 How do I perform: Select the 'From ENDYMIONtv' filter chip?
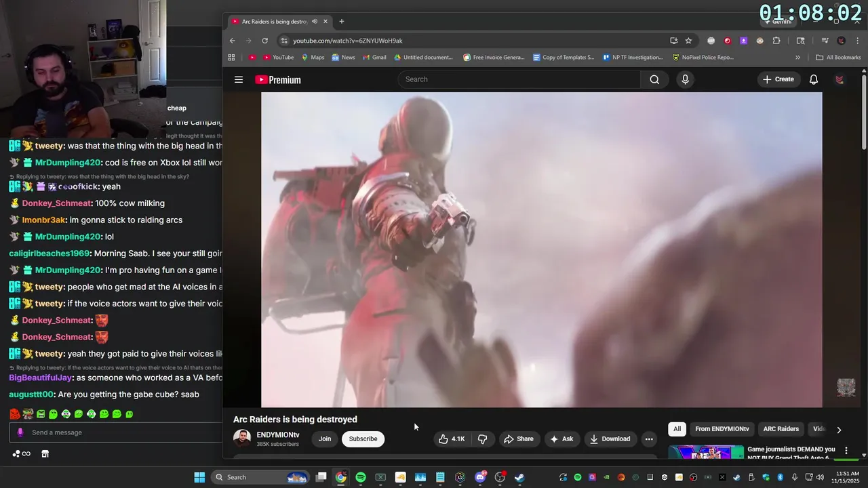pyautogui.click(x=722, y=429)
